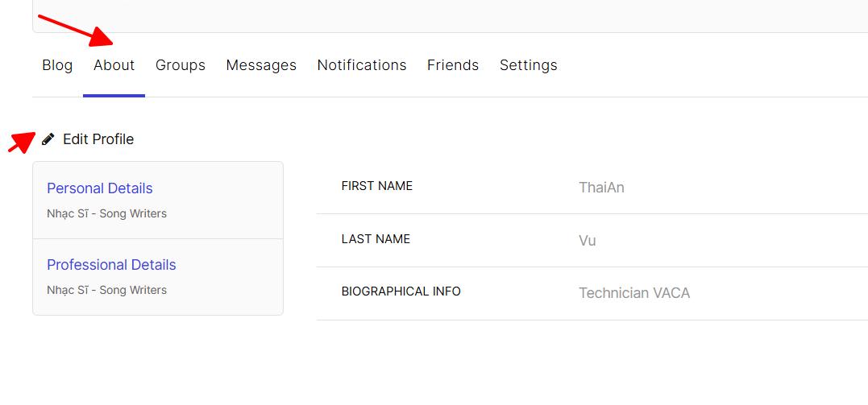Open the Groups tab

(181, 65)
